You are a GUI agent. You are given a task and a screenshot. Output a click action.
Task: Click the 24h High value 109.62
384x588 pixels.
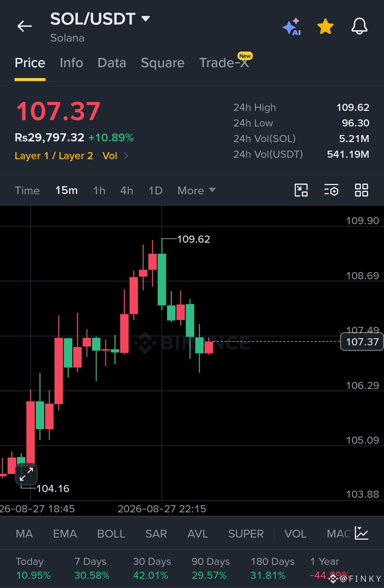tap(353, 107)
